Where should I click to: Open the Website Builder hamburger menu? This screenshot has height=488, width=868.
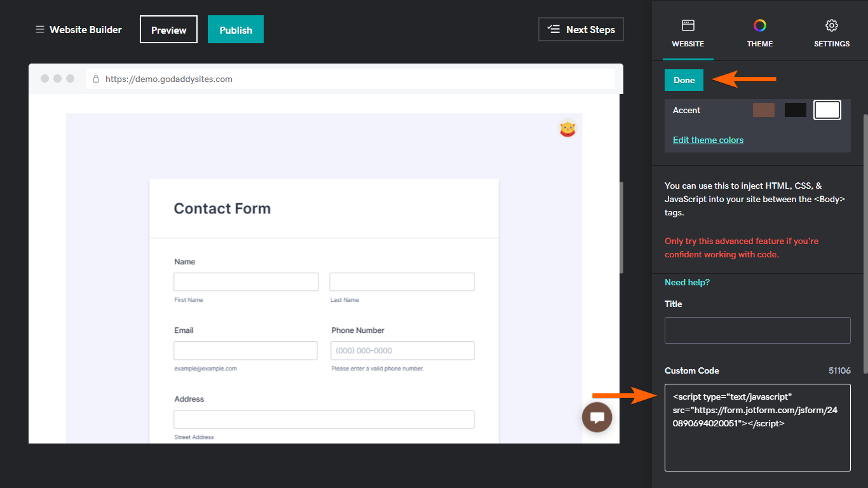40,30
